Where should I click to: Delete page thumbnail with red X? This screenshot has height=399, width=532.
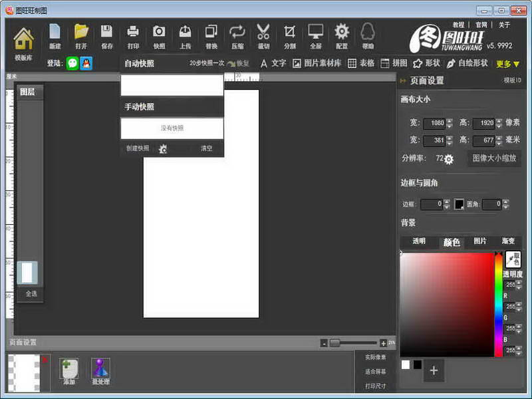tap(45, 360)
